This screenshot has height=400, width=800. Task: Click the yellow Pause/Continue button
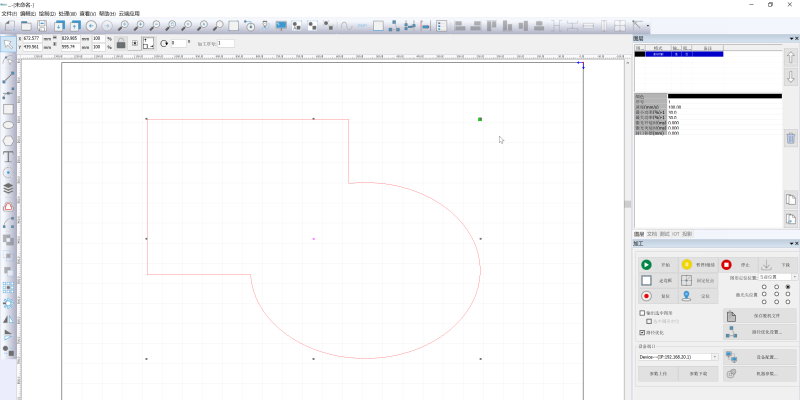698,265
